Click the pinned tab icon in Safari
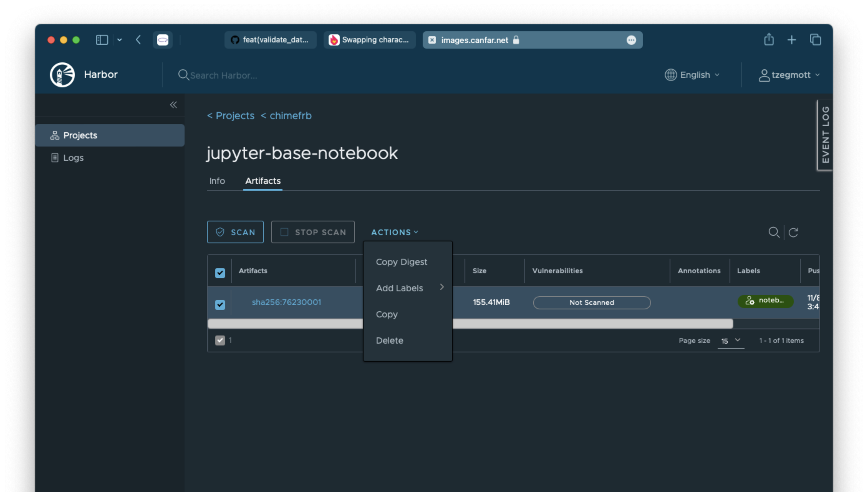This screenshot has height=492, width=868. point(162,40)
